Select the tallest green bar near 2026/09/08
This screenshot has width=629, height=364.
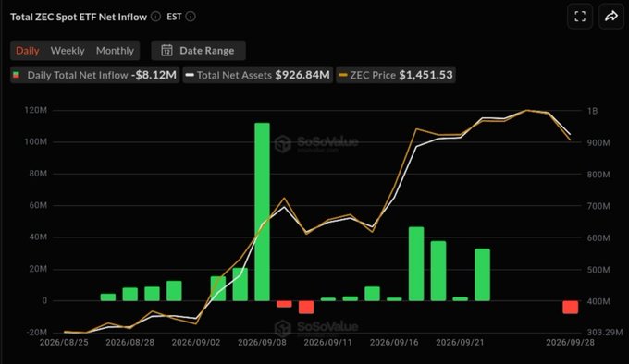point(262,212)
